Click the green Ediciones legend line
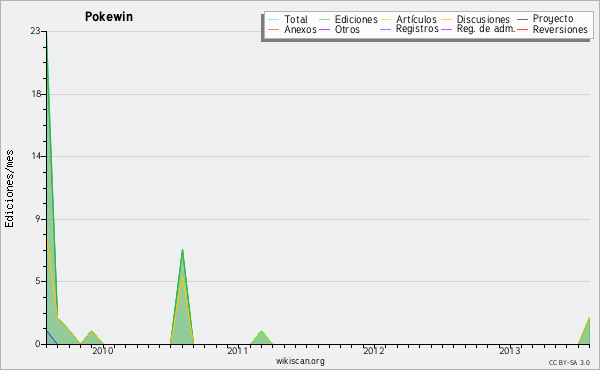The width and height of the screenshot is (600, 370). tap(324, 19)
